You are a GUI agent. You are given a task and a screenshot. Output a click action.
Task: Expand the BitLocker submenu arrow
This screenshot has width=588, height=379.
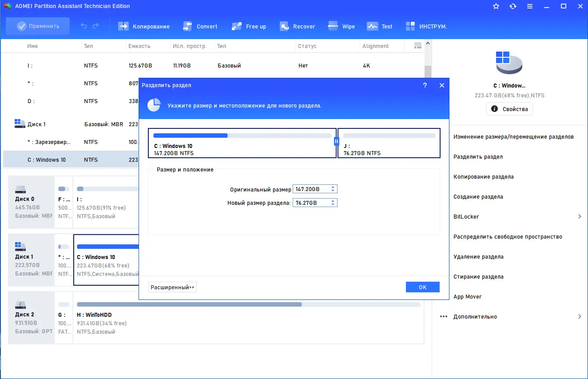[x=580, y=217]
